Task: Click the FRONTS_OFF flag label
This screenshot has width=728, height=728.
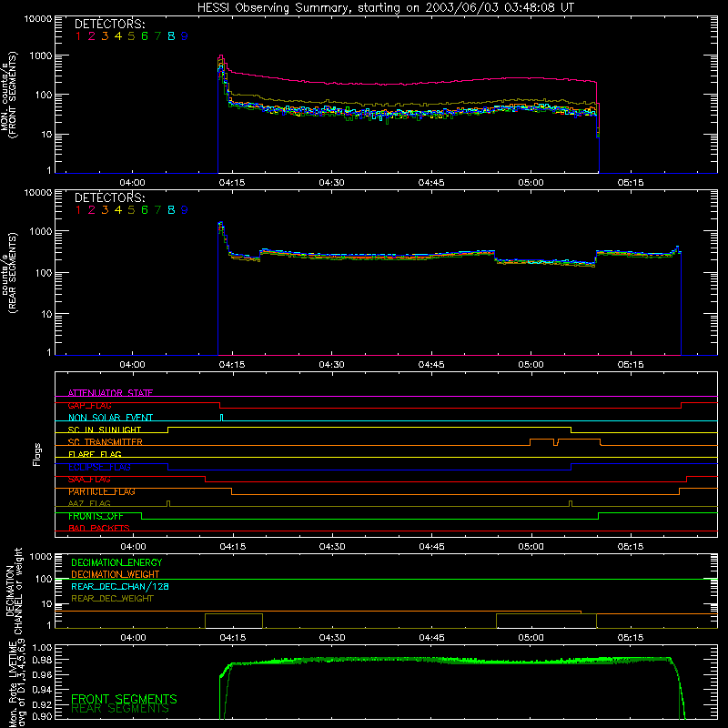Action: click(96, 516)
